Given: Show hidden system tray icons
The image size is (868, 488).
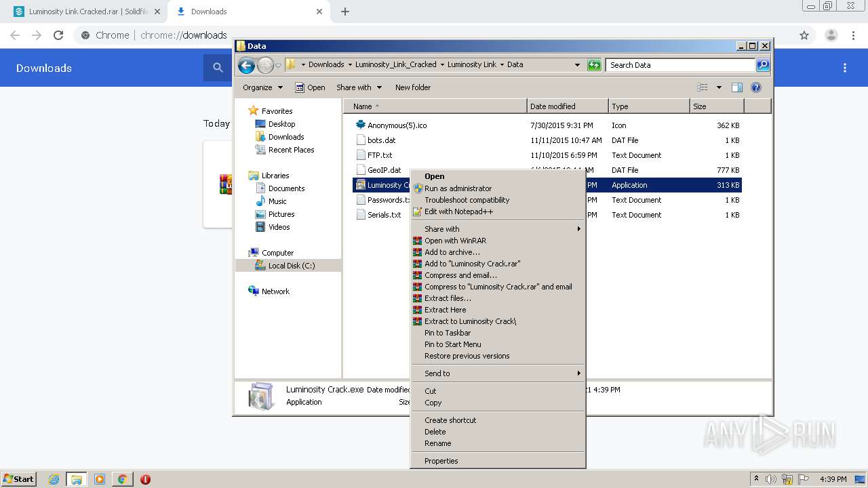Looking at the screenshot, I should pyautogui.click(x=756, y=479).
